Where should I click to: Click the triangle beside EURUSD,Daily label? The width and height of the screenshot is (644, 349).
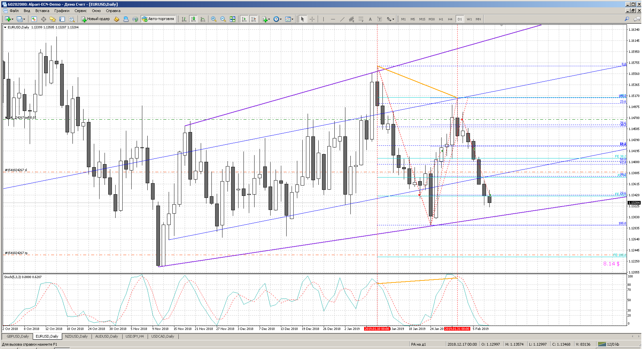(5, 27)
